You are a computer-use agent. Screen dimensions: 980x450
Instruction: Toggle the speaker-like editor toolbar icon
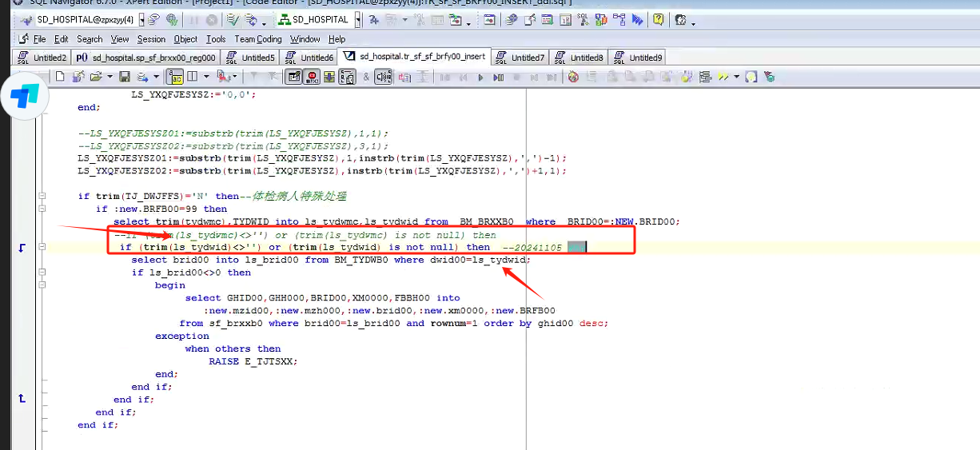click(384, 77)
